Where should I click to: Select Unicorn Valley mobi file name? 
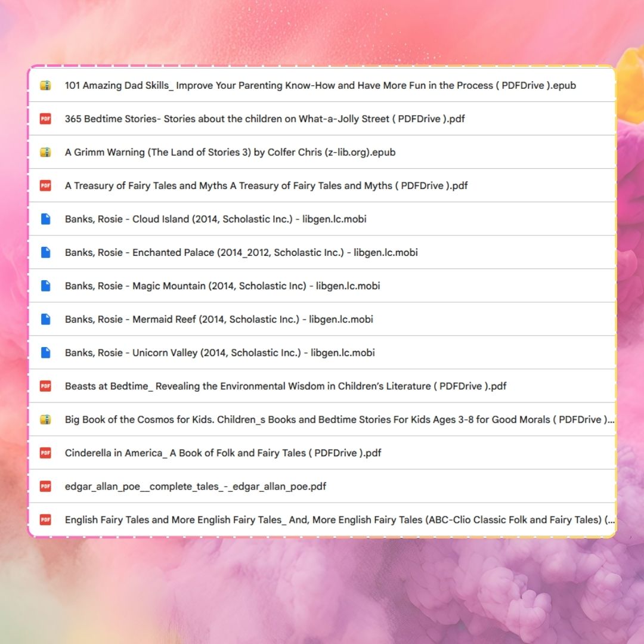(219, 352)
